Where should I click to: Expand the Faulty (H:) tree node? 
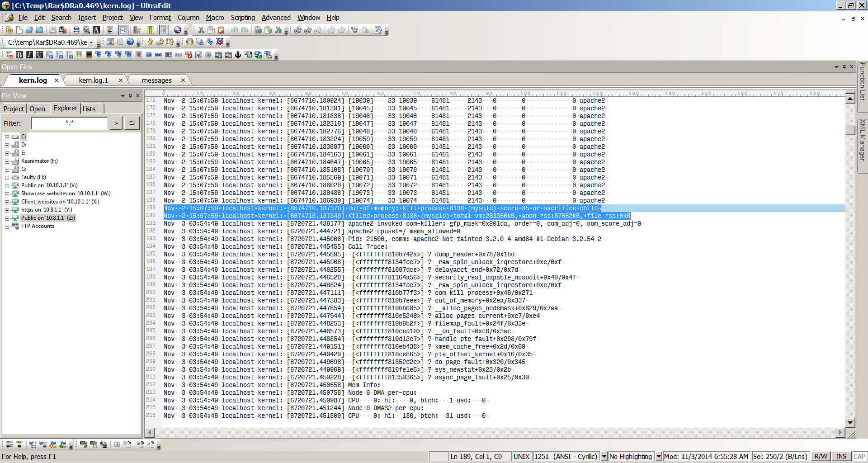7,177
